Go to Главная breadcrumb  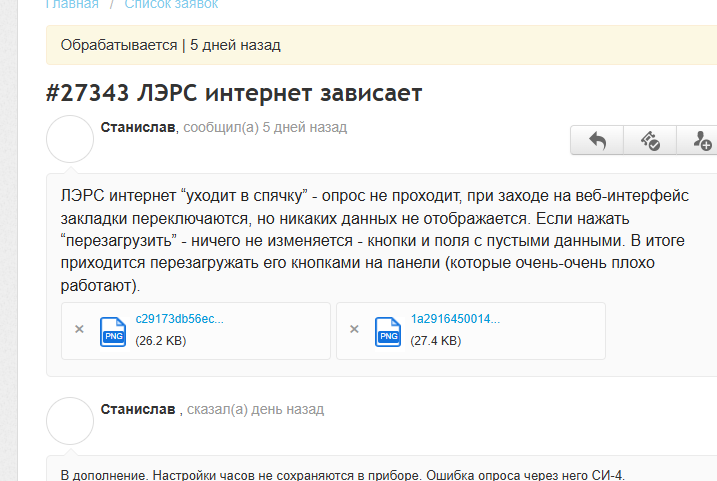(x=72, y=5)
